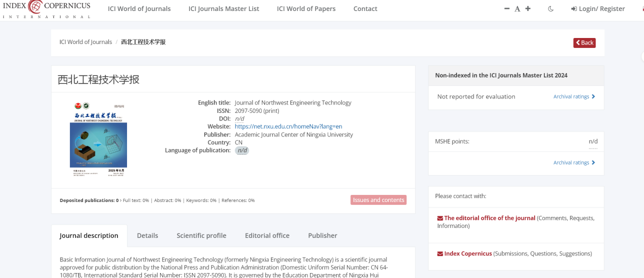
Task: Click ICI World of Journals breadcrumb
Action: [x=85, y=42]
